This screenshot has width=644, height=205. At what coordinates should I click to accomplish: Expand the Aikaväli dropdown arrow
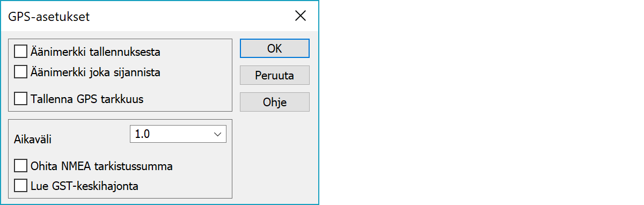218,134
